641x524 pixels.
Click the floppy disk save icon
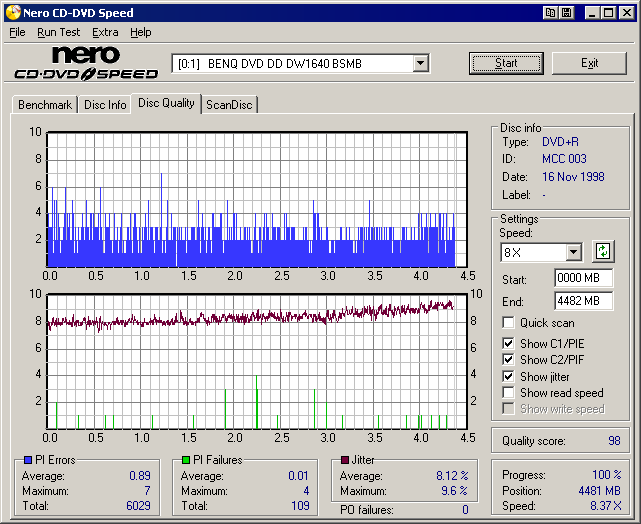click(x=566, y=12)
